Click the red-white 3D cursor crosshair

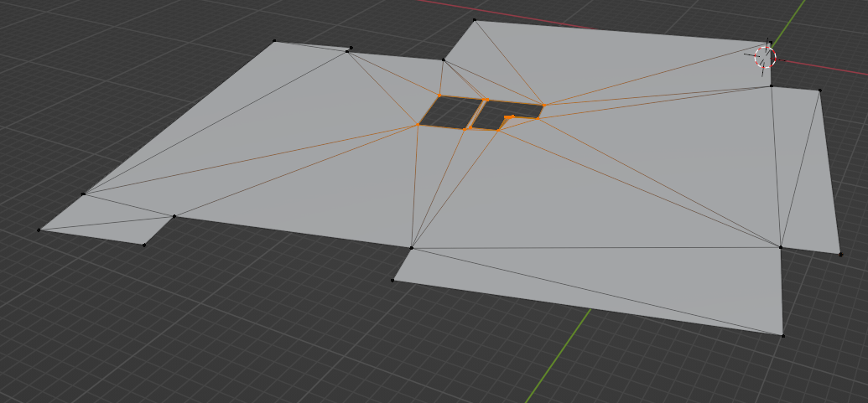[766, 57]
